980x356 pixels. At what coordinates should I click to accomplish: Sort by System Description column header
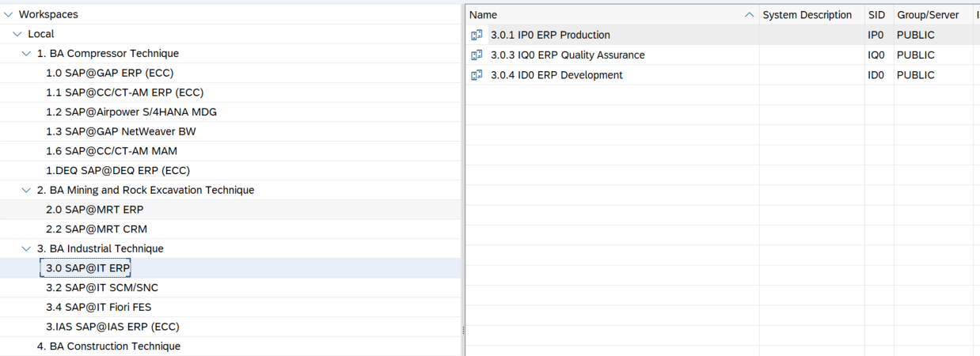click(x=807, y=15)
